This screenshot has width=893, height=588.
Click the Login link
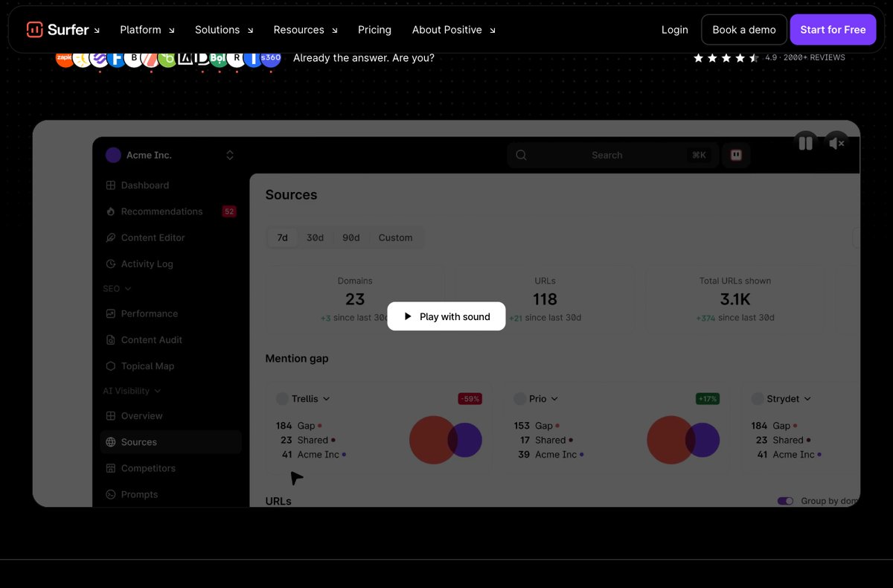675,30
